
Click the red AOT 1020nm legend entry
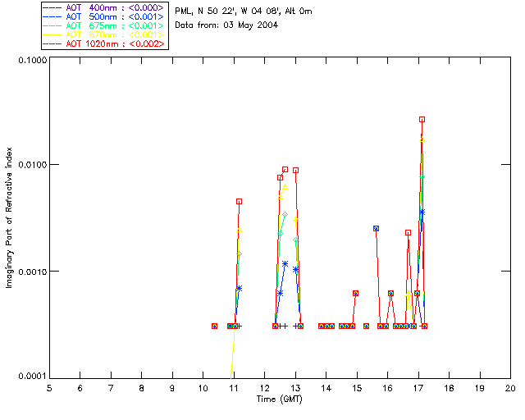pyautogui.click(x=104, y=43)
